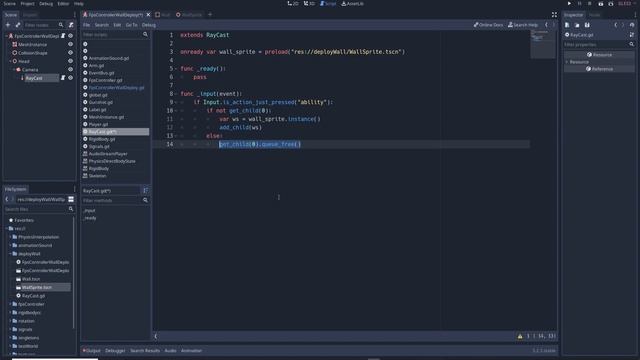
Task: Open the Output bottom panel
Action: click(x=91, y=351)
